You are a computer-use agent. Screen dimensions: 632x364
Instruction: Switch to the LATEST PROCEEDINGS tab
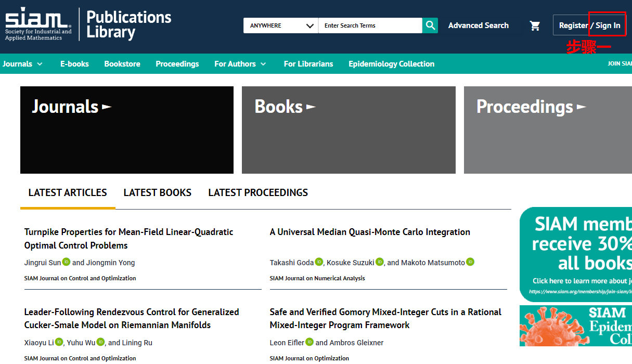click(258, 193)
